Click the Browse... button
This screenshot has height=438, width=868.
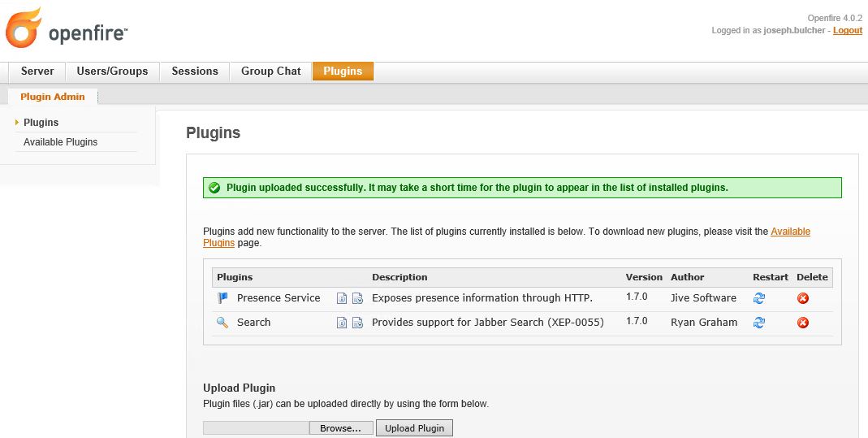coord(340,428)
